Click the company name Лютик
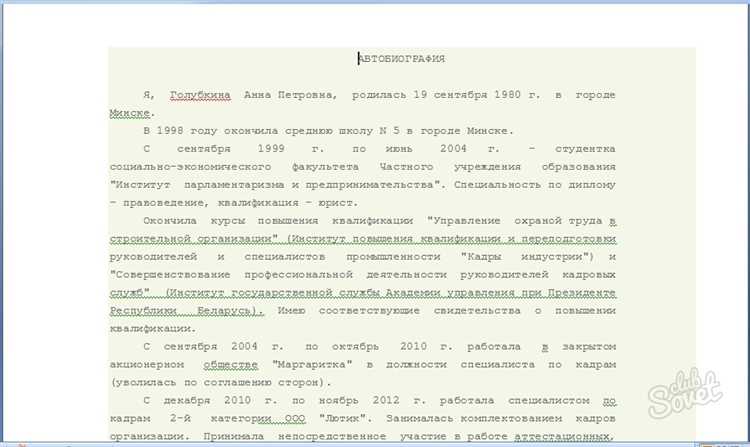 342,419
